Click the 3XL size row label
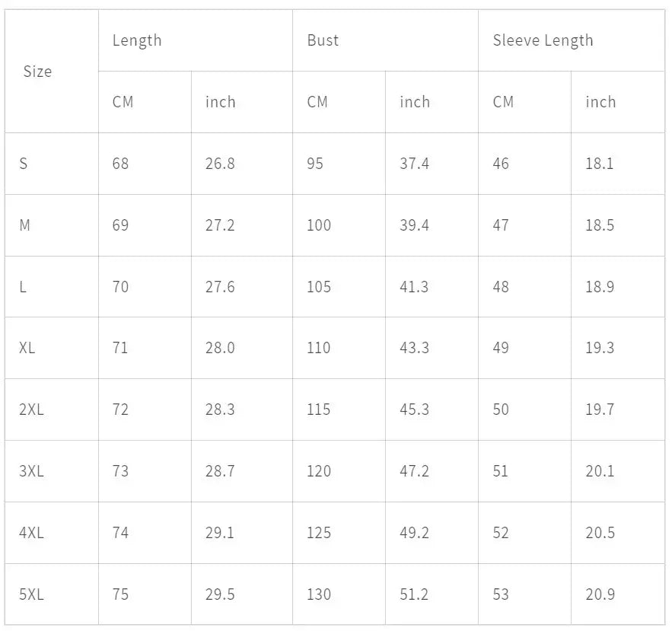672x631 pixels. pyautogui.click(x=31, y=471)
